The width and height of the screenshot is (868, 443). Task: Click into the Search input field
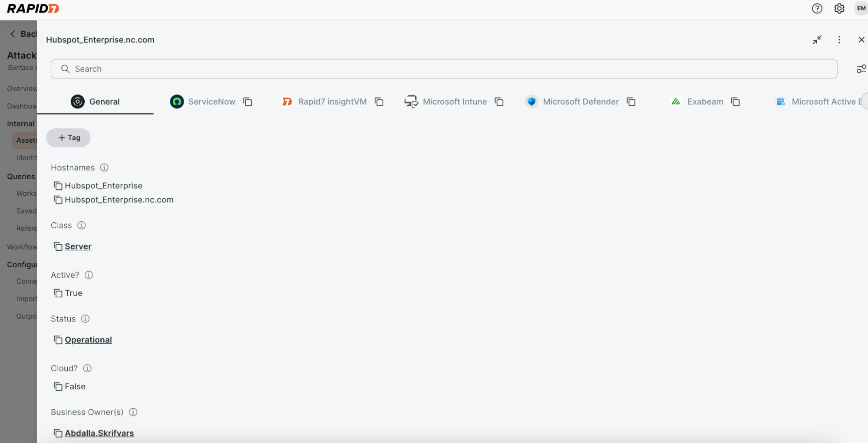point(443,69)
